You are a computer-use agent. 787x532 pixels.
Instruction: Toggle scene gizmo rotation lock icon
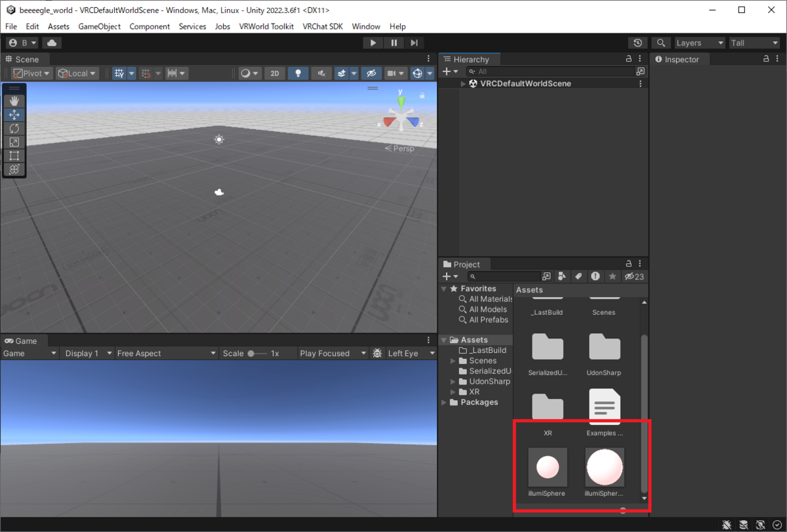pos(423,96)
